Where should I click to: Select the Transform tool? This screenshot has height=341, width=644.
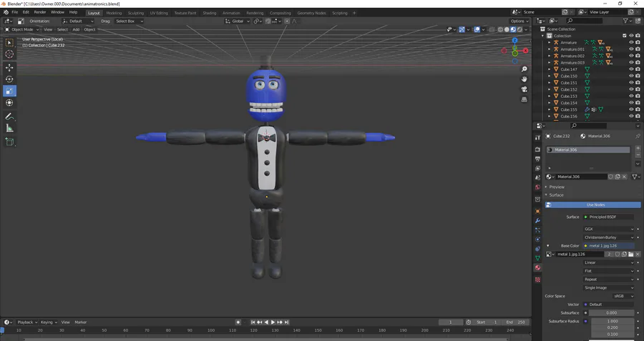(9, 103)
